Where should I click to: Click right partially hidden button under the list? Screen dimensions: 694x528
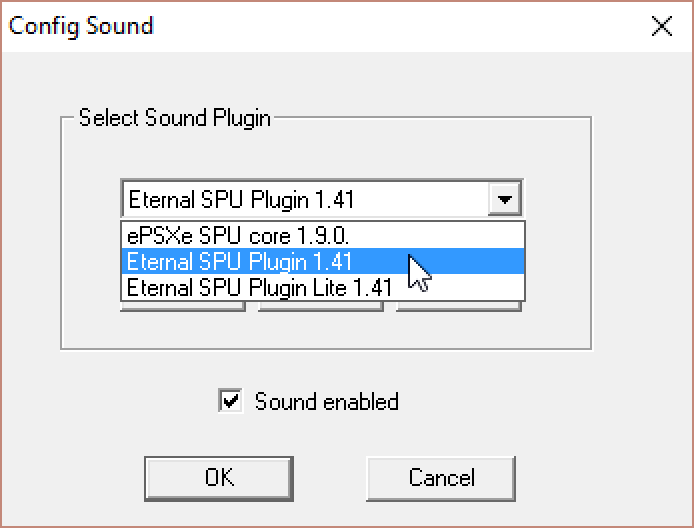click(x=459, y=306)
